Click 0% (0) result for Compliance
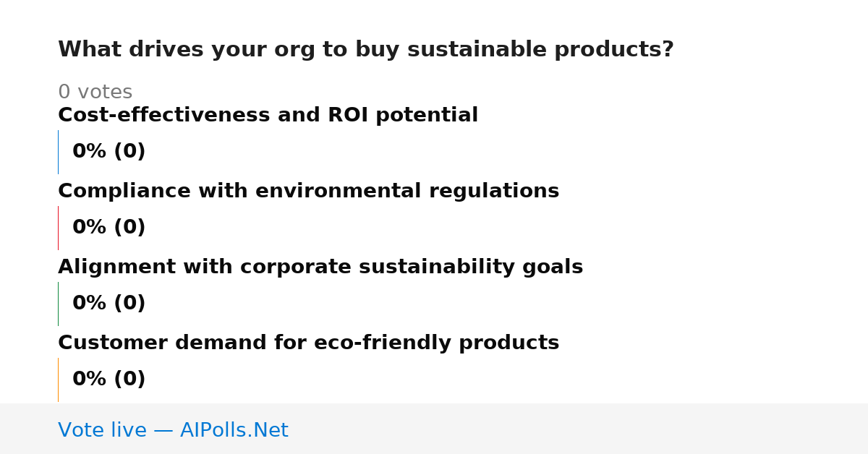This screenshot has width=868, height=454. (109, 228)
